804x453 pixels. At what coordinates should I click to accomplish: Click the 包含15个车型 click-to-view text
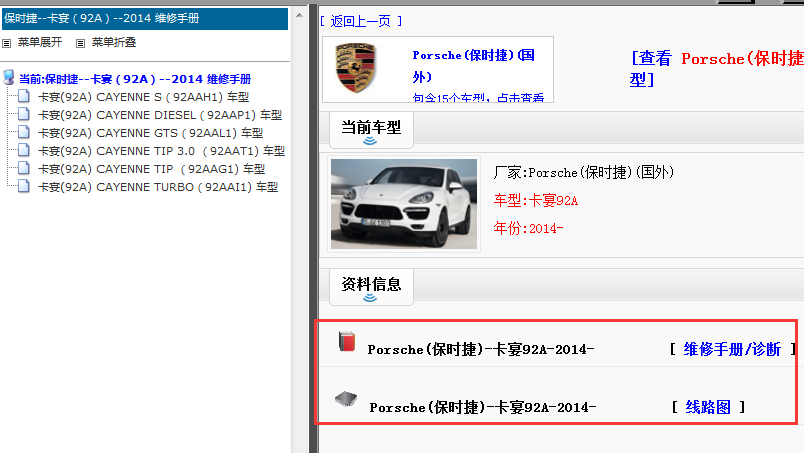click(x=478, y=97)
